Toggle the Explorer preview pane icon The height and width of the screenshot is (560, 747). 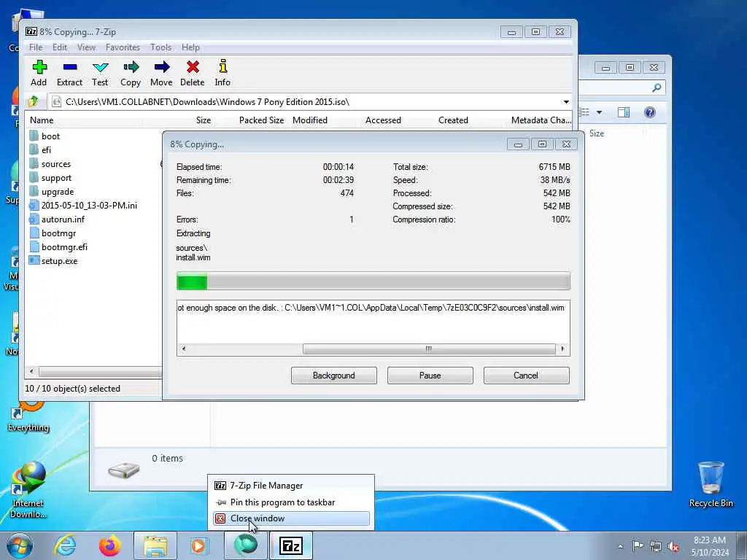pos(624,112)
